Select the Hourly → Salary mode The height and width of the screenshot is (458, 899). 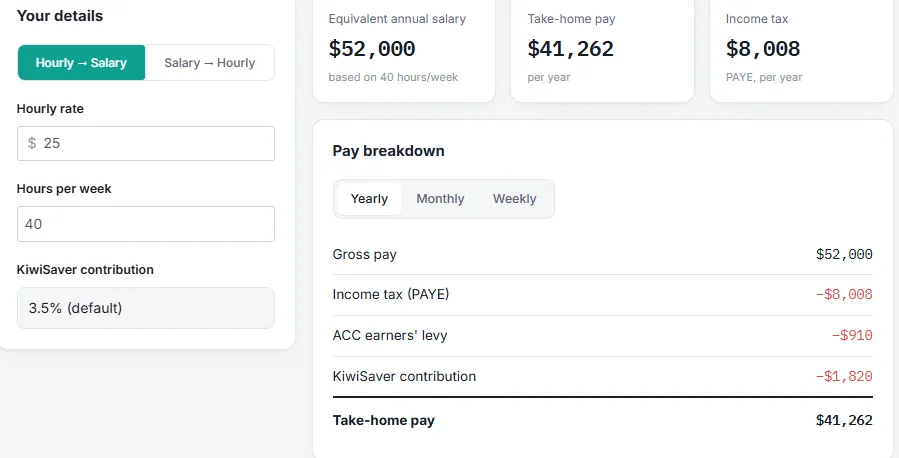click(x=81, y=62)
